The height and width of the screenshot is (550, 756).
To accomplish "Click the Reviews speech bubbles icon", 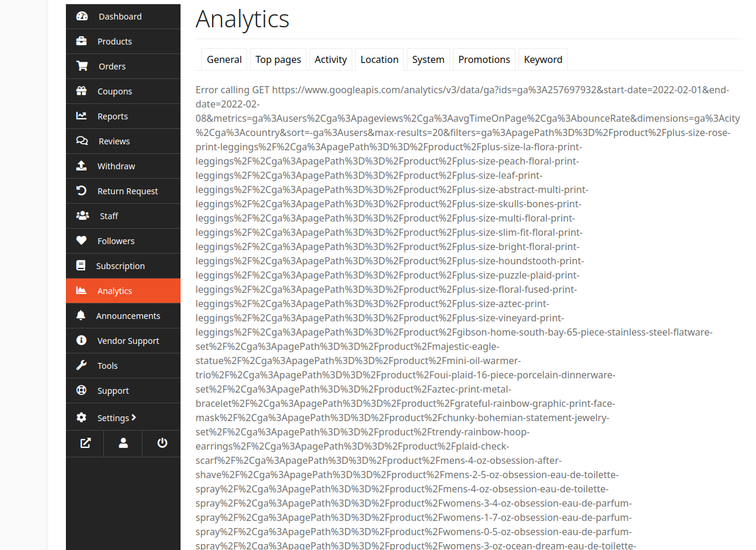I will tap(82, 141).
